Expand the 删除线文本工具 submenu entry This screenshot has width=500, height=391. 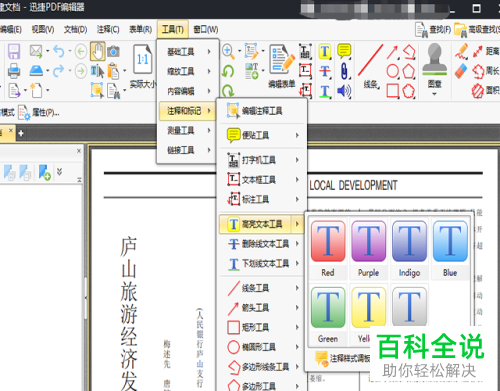tap(262, 244)
